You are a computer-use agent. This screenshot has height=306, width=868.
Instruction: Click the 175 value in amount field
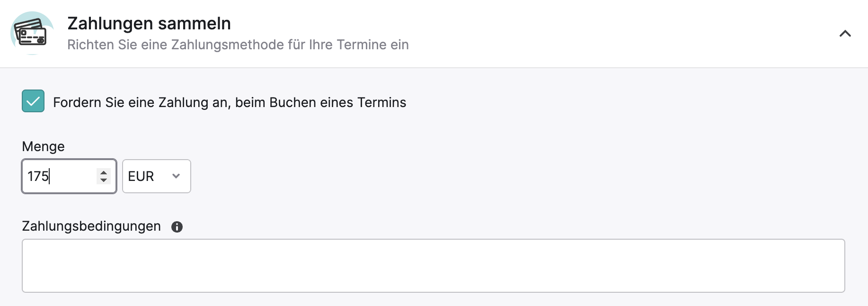coord(38,176)
